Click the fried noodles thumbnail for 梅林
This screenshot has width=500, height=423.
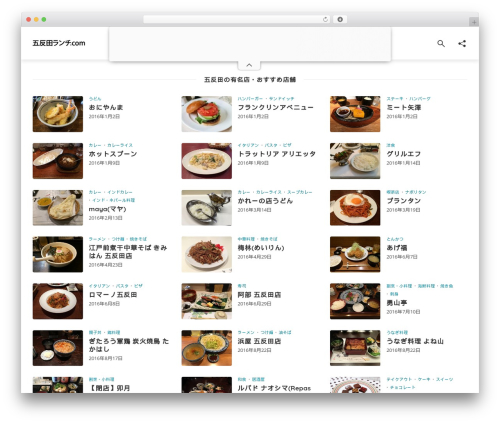[206, 254]
